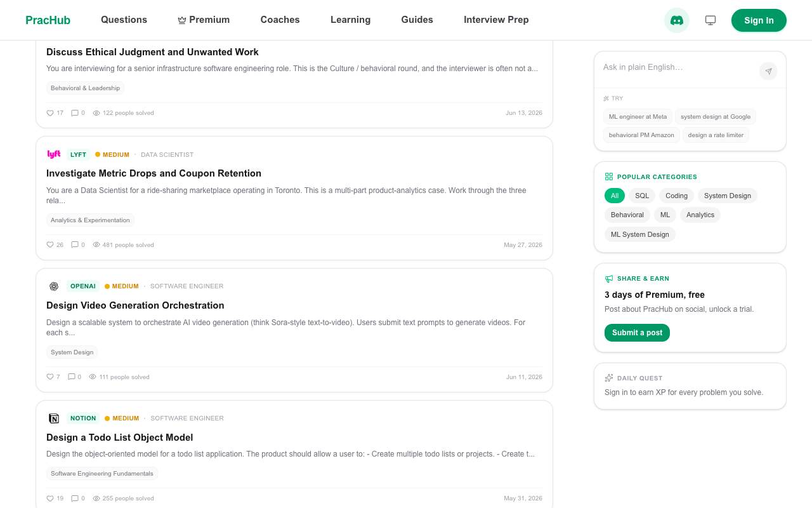Try the 'system design at Google' suggestion
812x508 pixels.
tap(716, 117)
